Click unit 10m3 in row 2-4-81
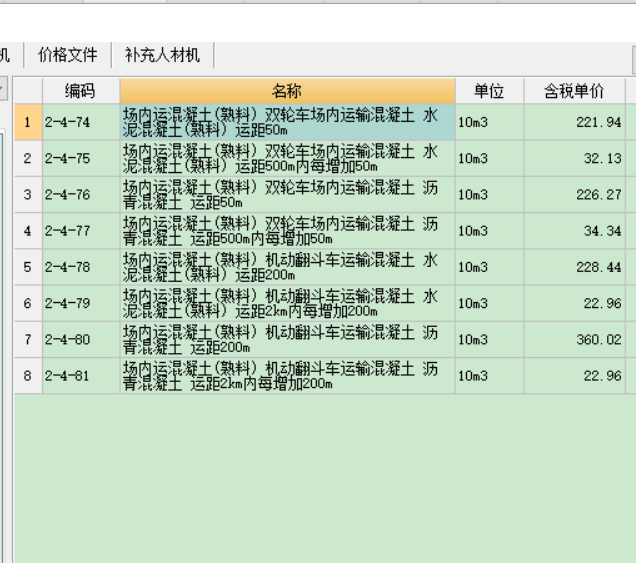Screen dimensions: 636x563 [x=490, y=376]
